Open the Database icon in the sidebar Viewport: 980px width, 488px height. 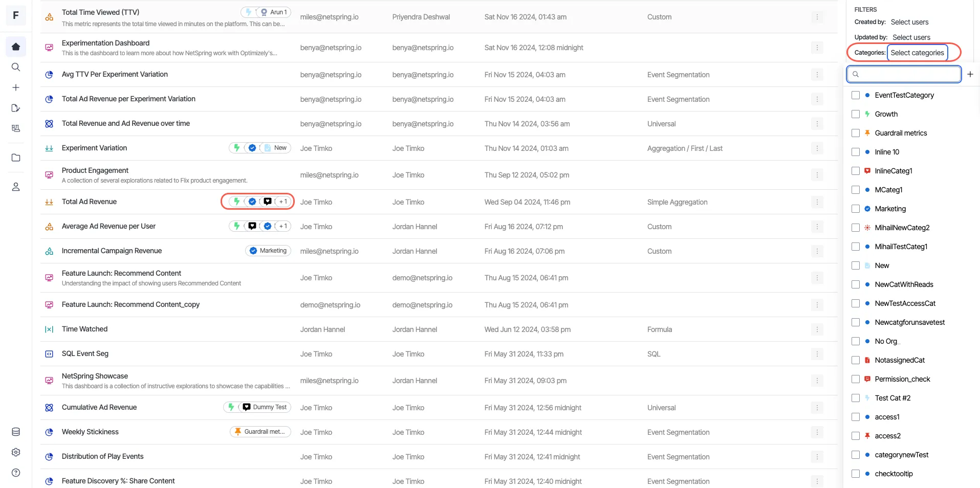pos(16,432)
